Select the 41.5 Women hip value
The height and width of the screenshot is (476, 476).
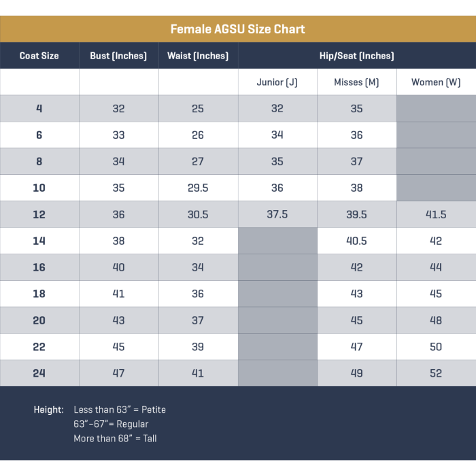[436, 214]
